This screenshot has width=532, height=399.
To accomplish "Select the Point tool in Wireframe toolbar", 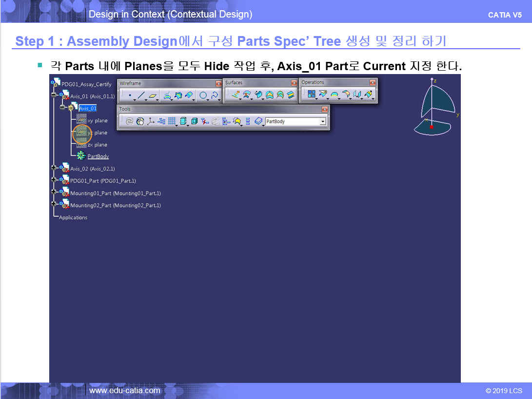I will pyautogui.click(x=129, y=96).
